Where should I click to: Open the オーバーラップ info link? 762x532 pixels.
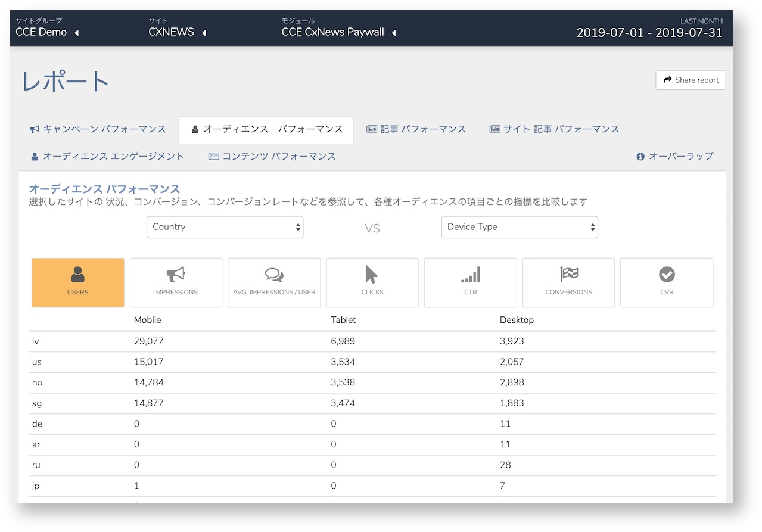[674, 156]
